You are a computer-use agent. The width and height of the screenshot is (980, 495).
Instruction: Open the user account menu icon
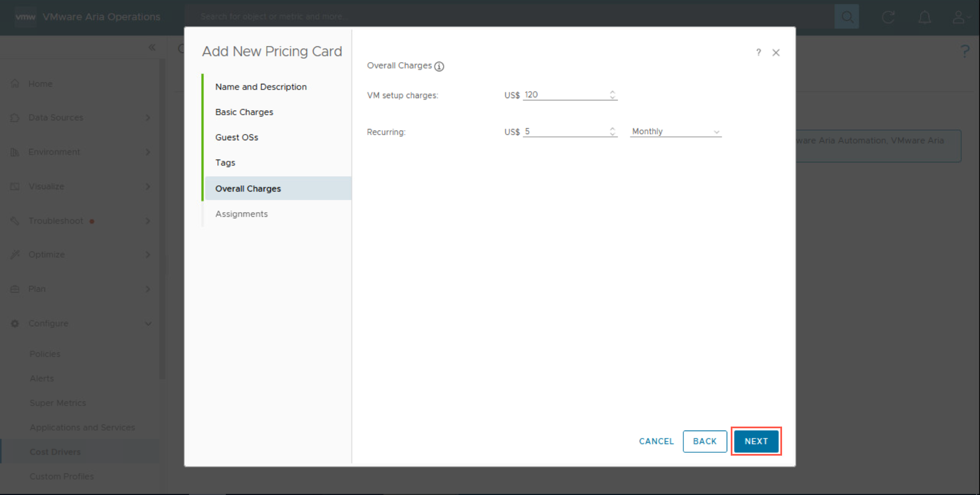point(958,17)
